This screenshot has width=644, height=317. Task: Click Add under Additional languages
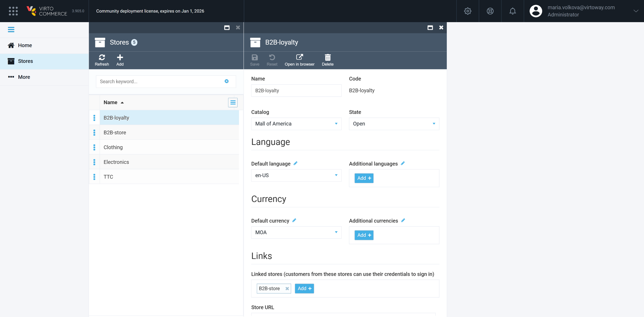click(364, 178)
